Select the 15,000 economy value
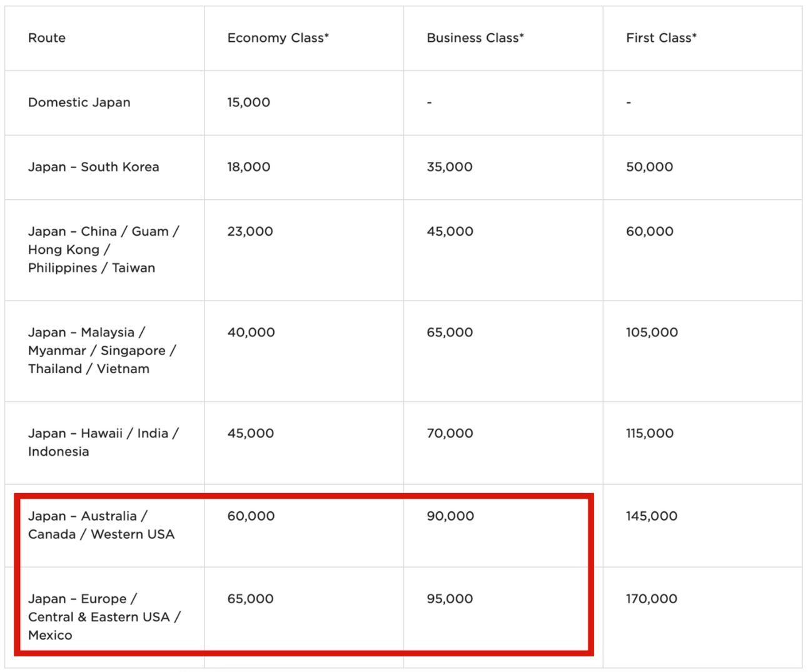Screen dimensions: 808x672 coord(249,103)
